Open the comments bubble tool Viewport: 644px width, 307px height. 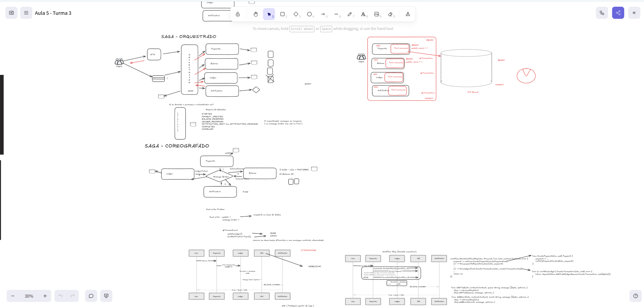tap(91, 296)
